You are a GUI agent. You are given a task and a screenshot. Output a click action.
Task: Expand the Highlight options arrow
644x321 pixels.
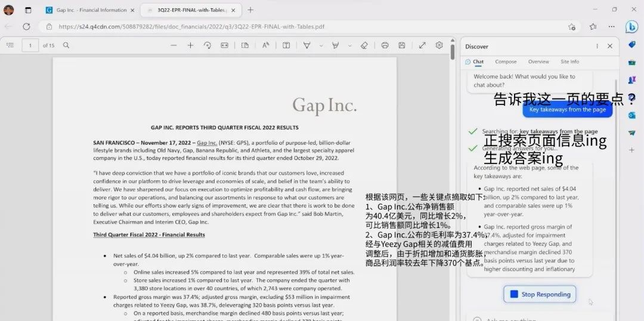coord(350,45)
